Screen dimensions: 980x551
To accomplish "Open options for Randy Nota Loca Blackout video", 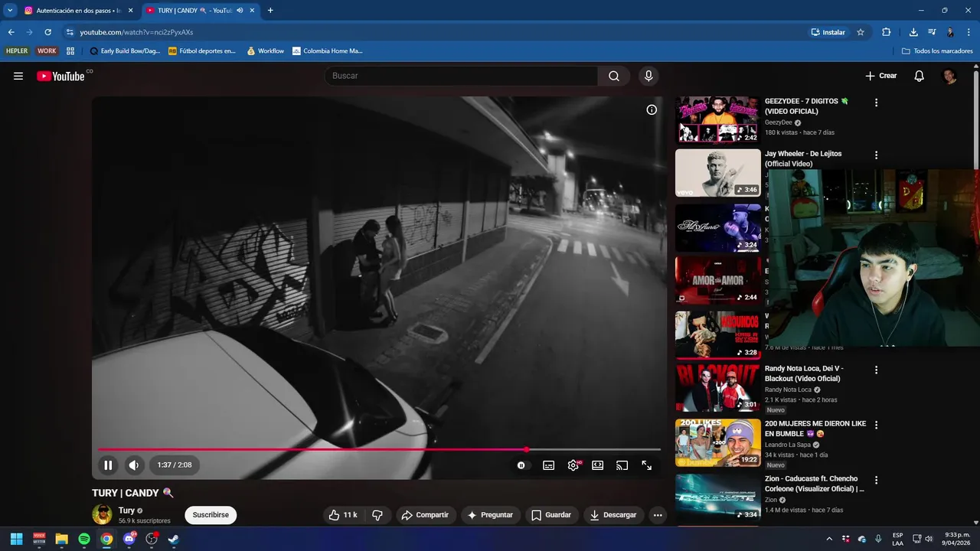I will click(x=877, y=370).
